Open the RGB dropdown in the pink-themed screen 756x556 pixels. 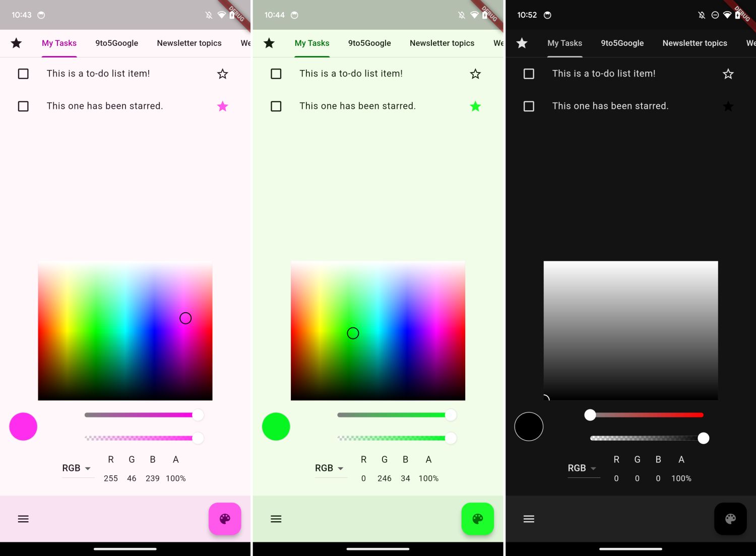pos(77,468)
